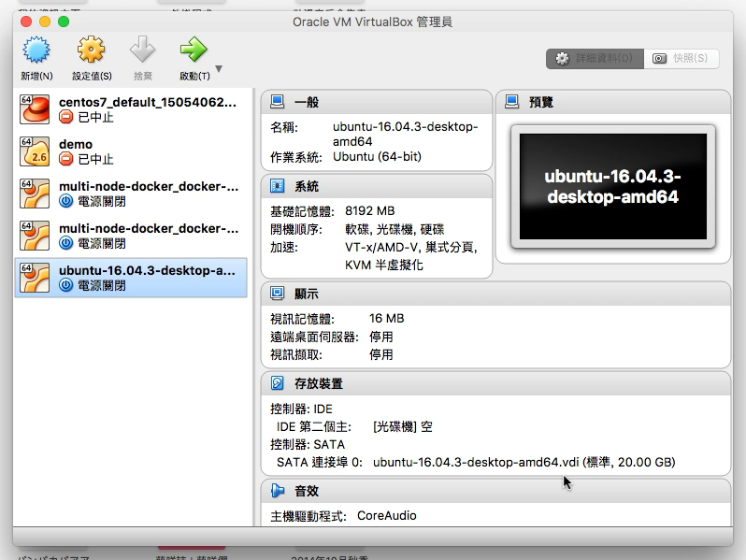Viewport: 746px width, 560px height.
Task: Click the first multi-node-docker VM OS icon
Action: tap(35, 194)
